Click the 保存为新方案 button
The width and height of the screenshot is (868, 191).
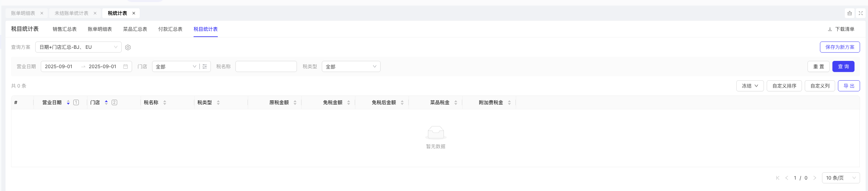click(x=840, y=47)
